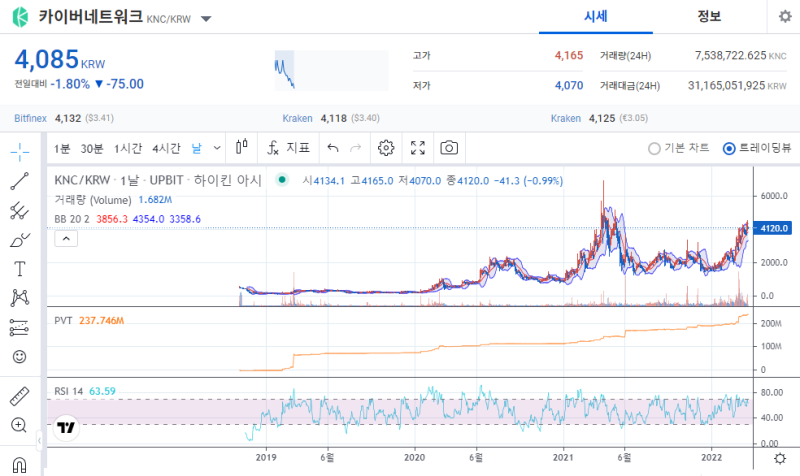Enter fullscreen chart mode
Viewport: 800px width, 476px height.
tap(418, 148)
